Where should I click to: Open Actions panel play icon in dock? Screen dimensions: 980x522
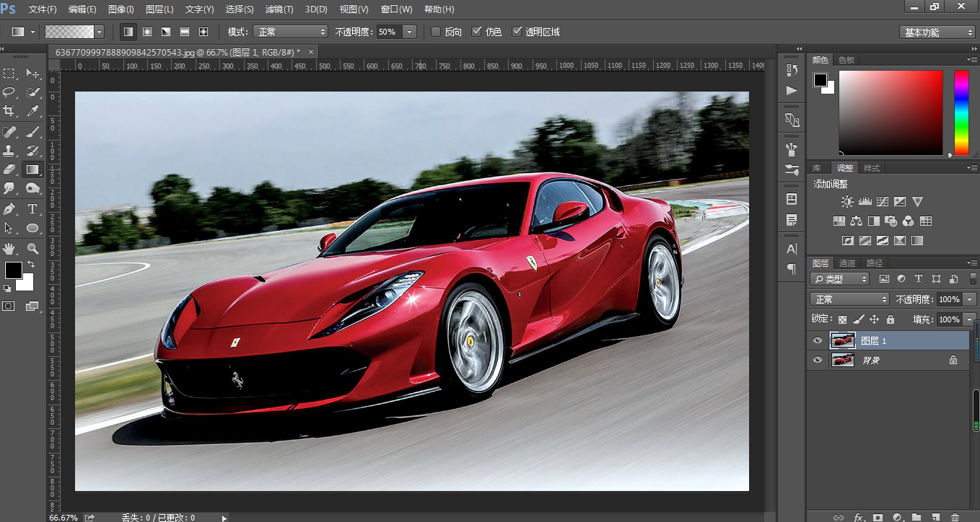[x=792, y=90]
